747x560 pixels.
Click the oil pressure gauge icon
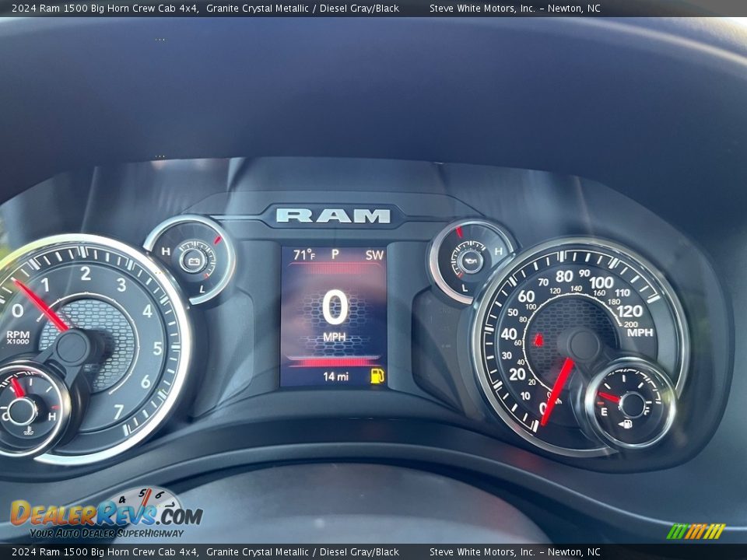(x=470, y=261)
